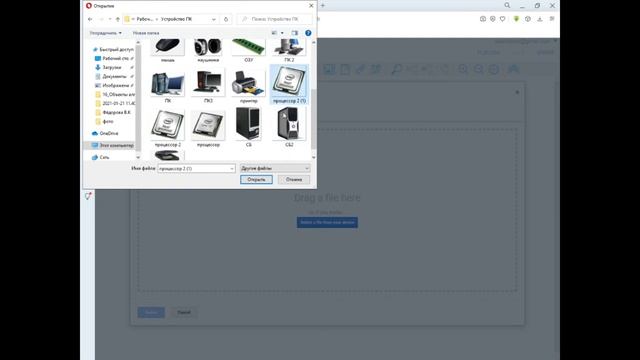Image resolution: width=640 pixels, height=360 pixels.
Task: Open Opera tab search magnifier icon
Action: pos(507,5)
